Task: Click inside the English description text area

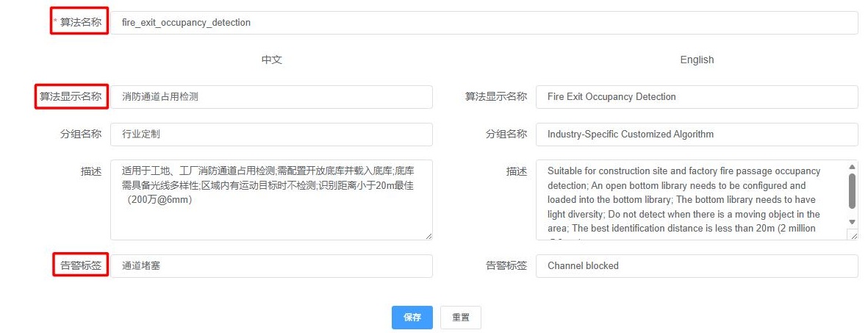Action: (x=691, y=199)
